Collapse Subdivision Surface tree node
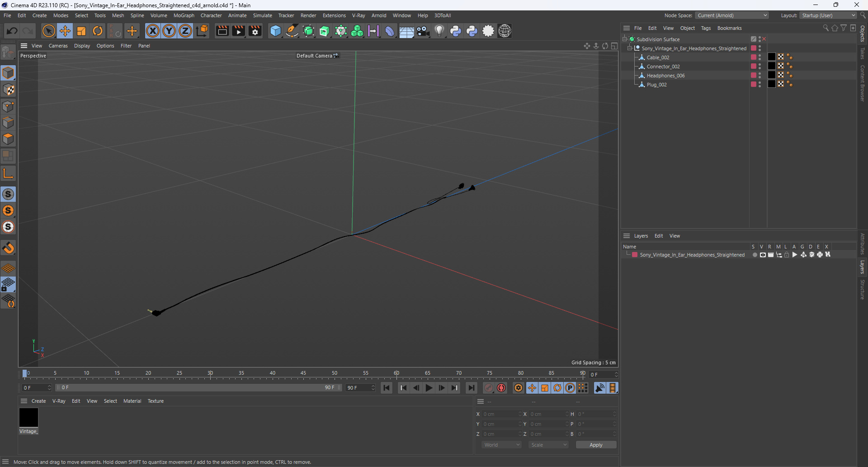The width and height of the screenshot is (868, 467). (624, 39)
